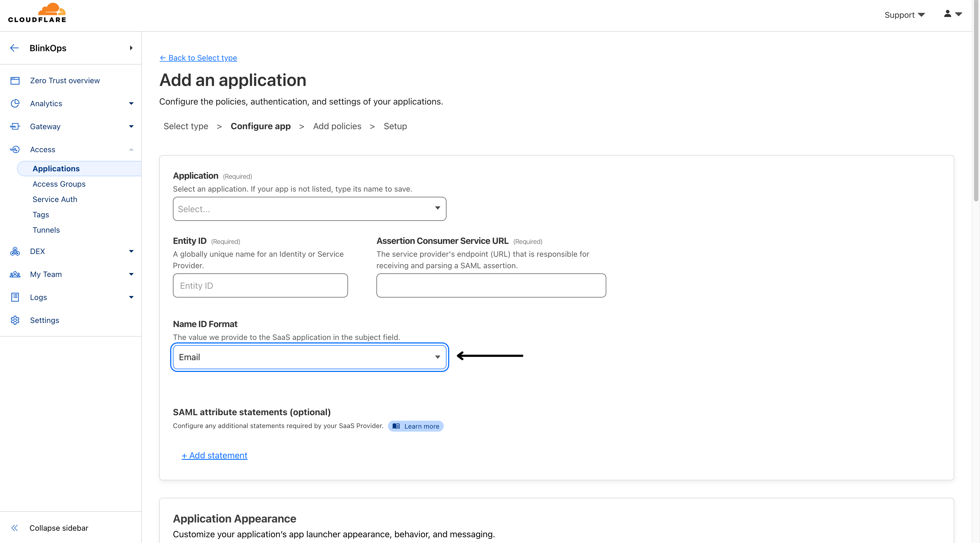This screenshot has height=543, width=980.
Task: Open the user account menu icon
Action: [x=953, y=14]
